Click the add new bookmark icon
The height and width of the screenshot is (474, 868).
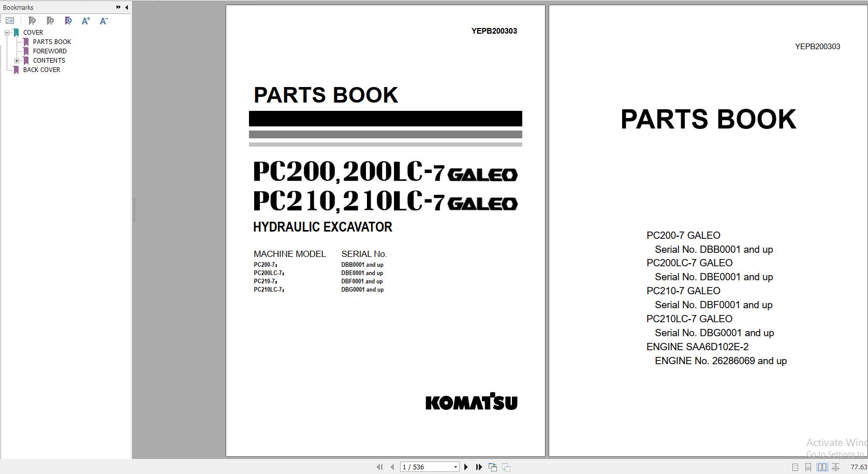[50, 21]
